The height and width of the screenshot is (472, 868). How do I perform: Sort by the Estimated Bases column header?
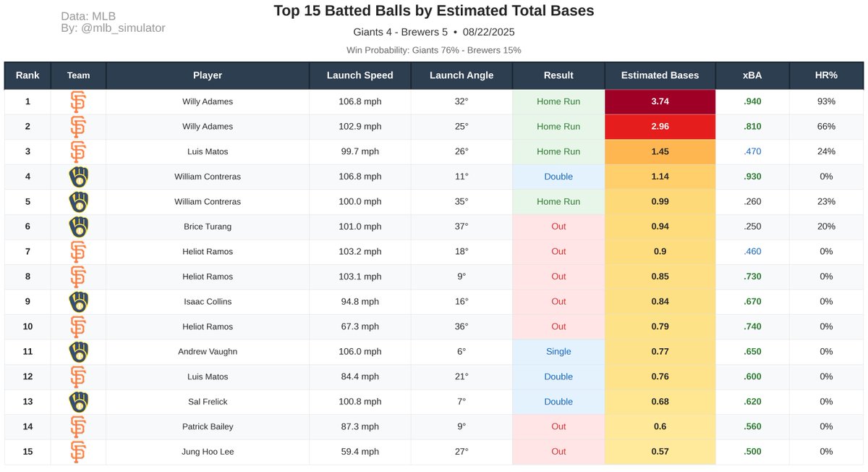click(x=660, y=75)
